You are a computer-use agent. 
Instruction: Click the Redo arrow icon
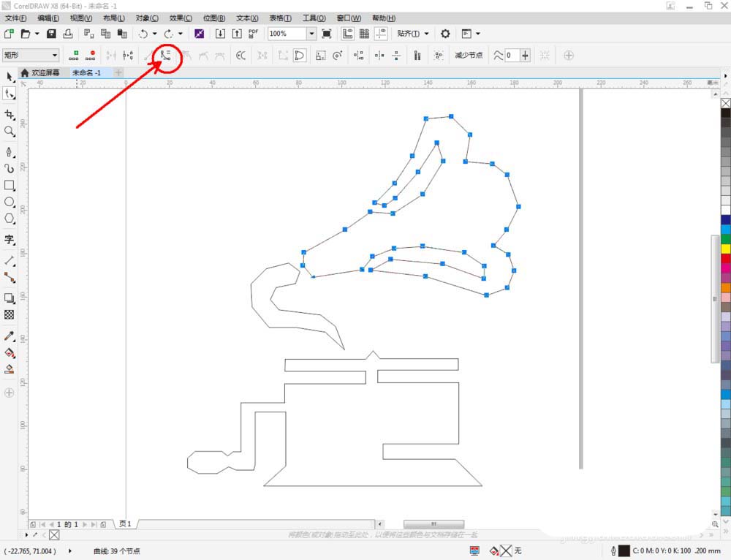tap(169, 34)
